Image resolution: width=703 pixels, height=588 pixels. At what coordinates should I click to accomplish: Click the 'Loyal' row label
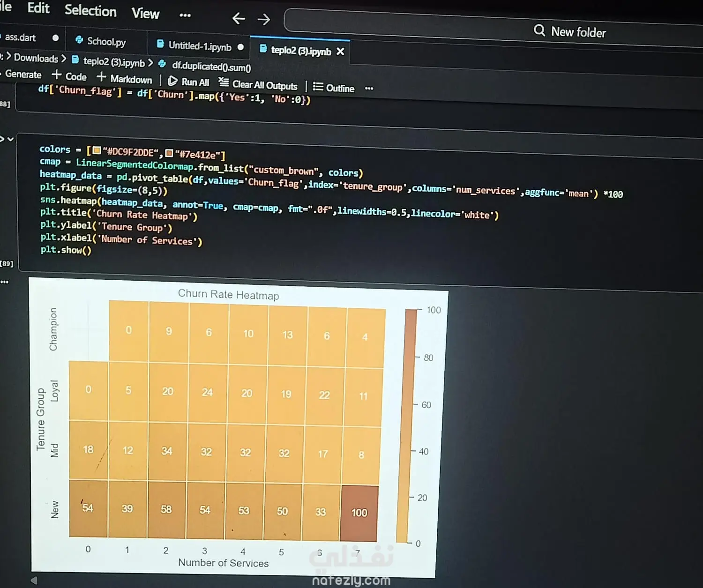(54, 391)
